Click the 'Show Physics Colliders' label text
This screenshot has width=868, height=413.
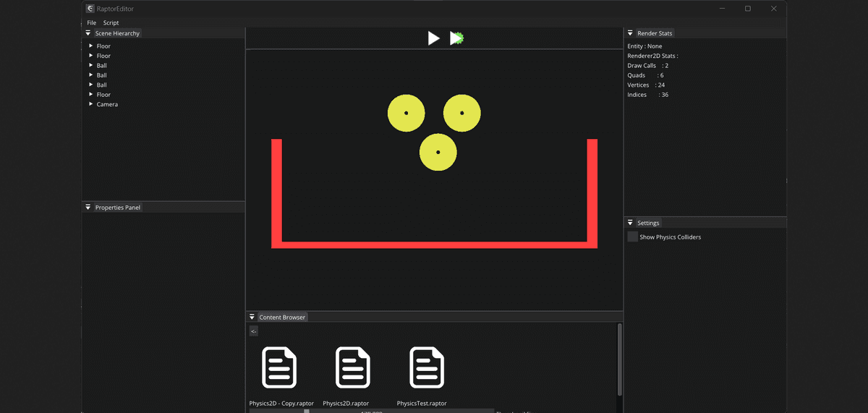pos(670,237)
